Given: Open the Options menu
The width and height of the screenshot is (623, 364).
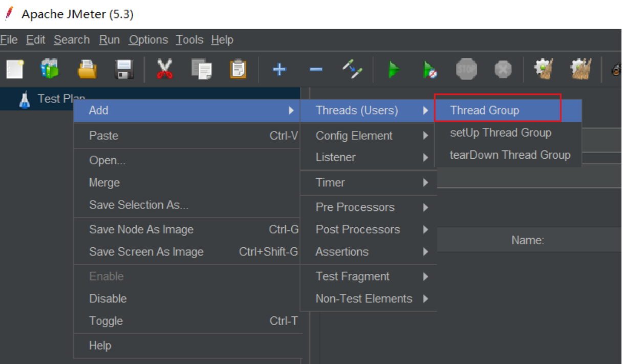Looking at the screenshot, I should pyautogui.click(x=148, y=39).
